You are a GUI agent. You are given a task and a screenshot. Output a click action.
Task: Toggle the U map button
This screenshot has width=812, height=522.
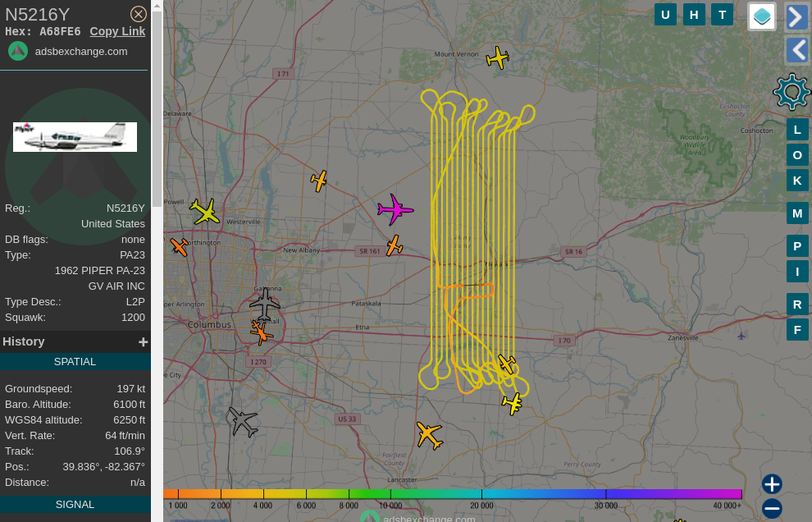coord(665,15)
